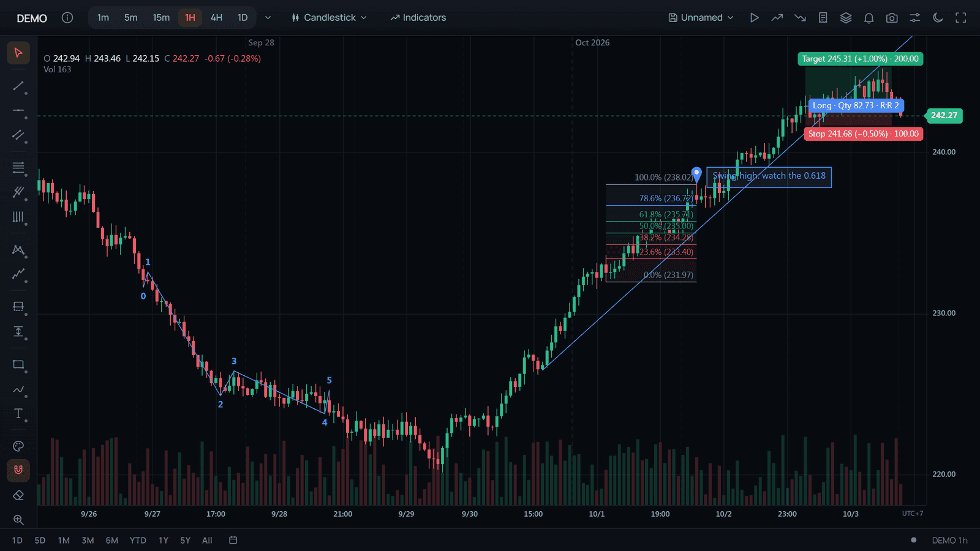Image resolution: width=980 pixels, height=551 pixels.
Task: Open the Unnamed layout dropdown
Action: [x=701, y=18]
